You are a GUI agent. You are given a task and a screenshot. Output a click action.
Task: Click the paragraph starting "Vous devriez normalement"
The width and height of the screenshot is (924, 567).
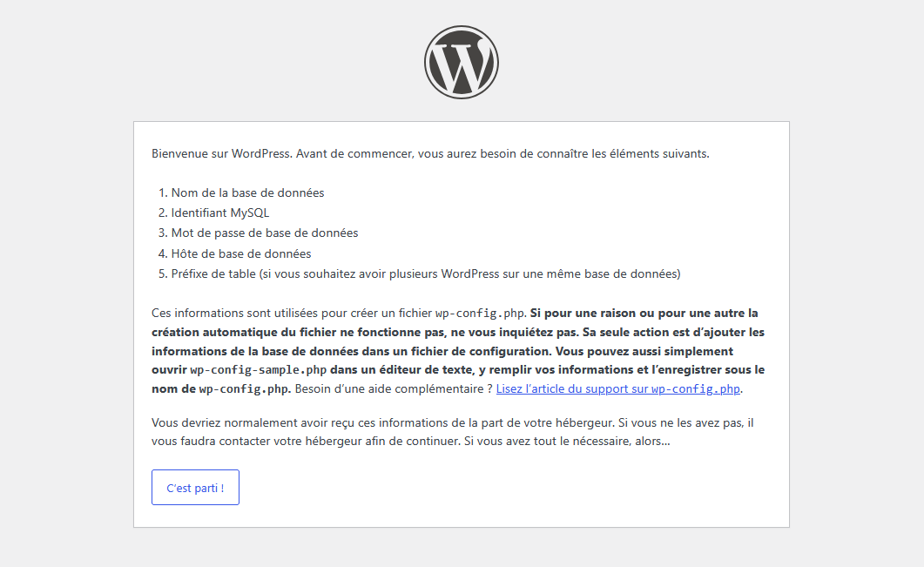point(453,431)
